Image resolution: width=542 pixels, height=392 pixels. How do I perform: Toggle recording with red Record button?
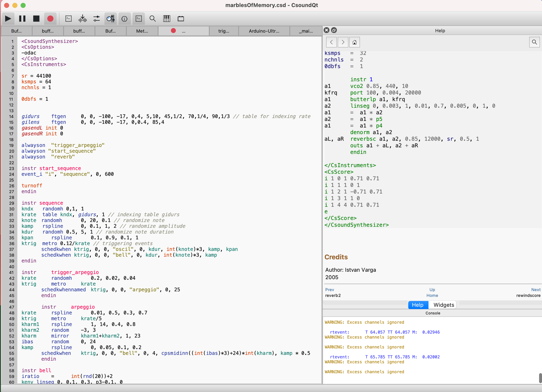[50, 19]
